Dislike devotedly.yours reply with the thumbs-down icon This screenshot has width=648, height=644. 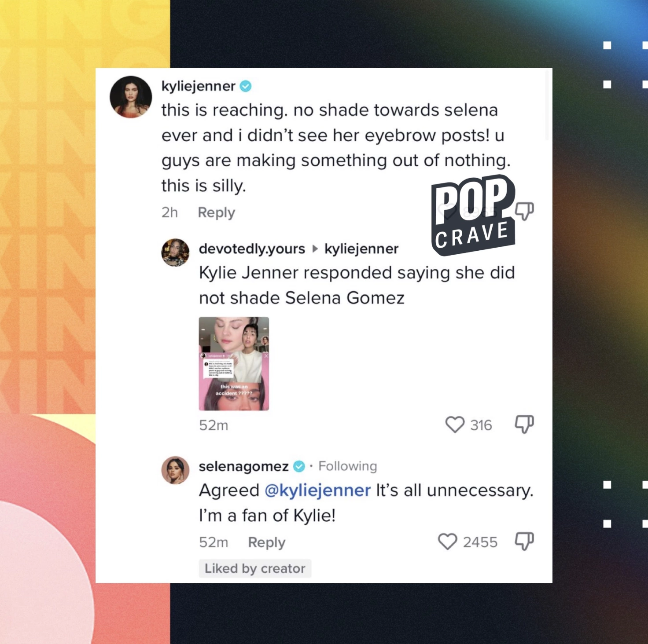tap(524, 424)
